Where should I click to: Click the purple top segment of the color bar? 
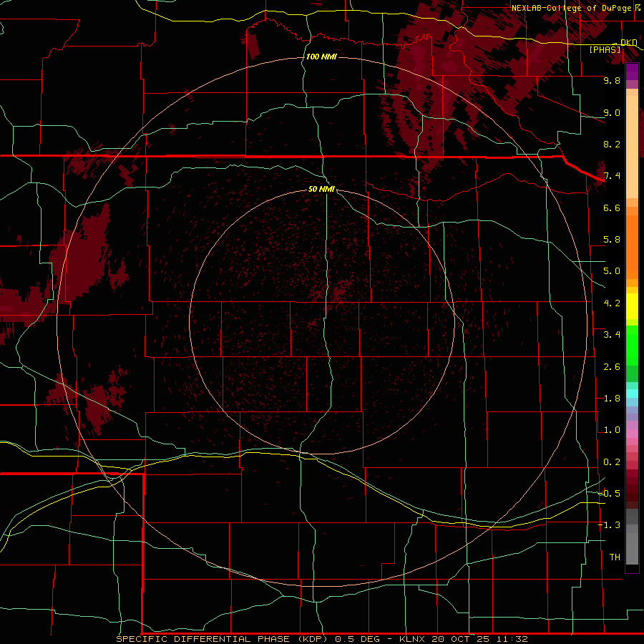click(632, 72)
